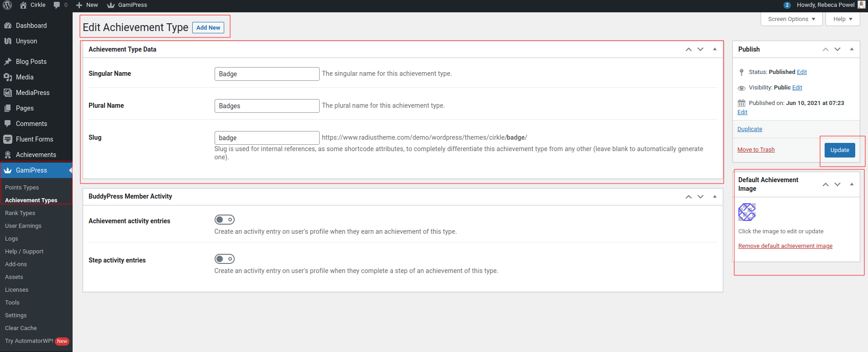Focus the Slug input field
Screen dimensions: 868x352
[x=267, y=138]
